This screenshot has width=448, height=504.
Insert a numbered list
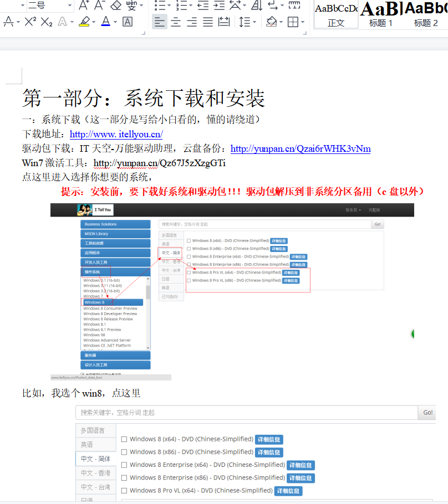181,5
